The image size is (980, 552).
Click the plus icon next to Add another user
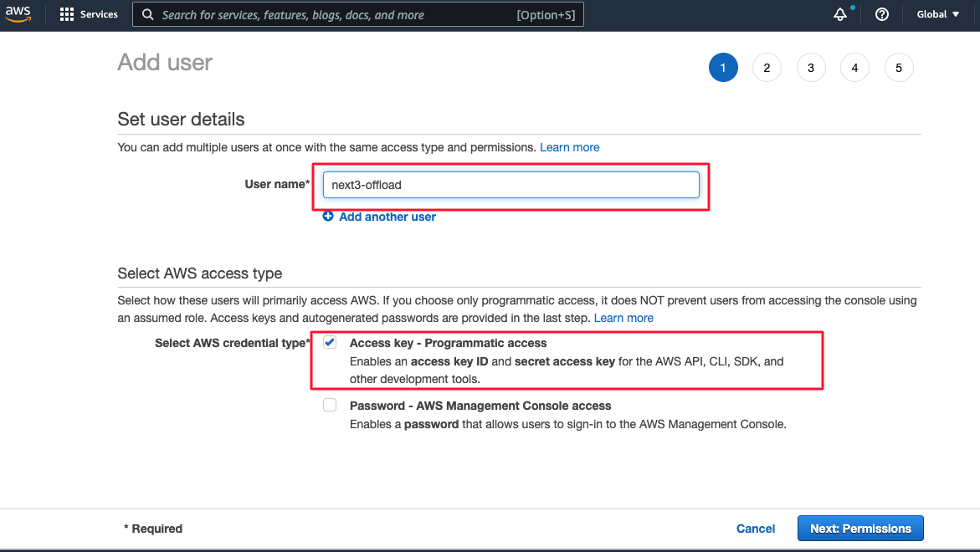[327, 217]
